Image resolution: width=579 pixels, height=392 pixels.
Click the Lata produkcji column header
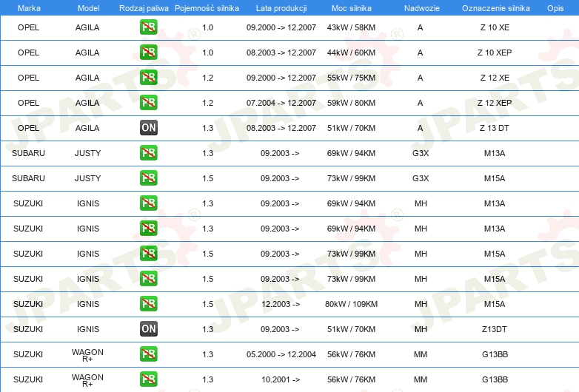[x=281, y=8]
